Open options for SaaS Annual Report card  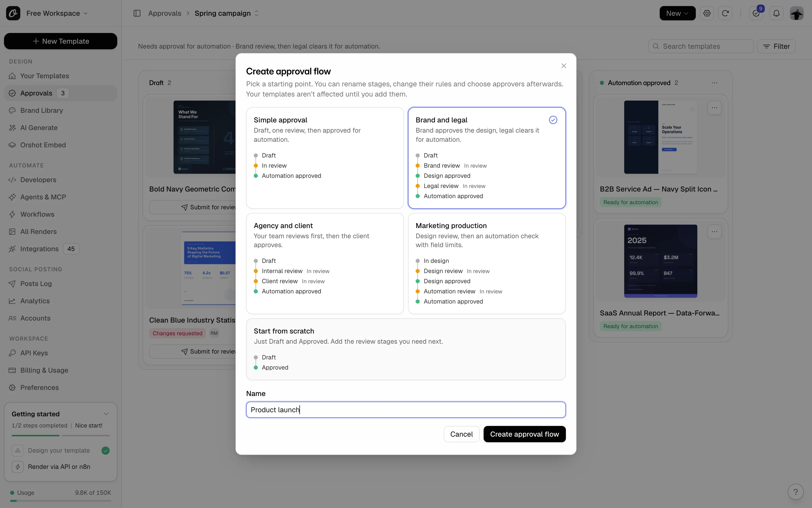(714, 232)
